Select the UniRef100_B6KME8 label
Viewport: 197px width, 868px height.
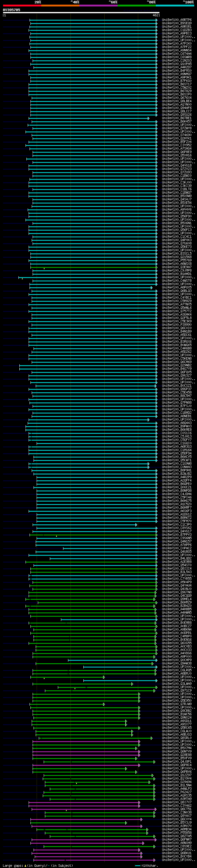click(177, 430)
